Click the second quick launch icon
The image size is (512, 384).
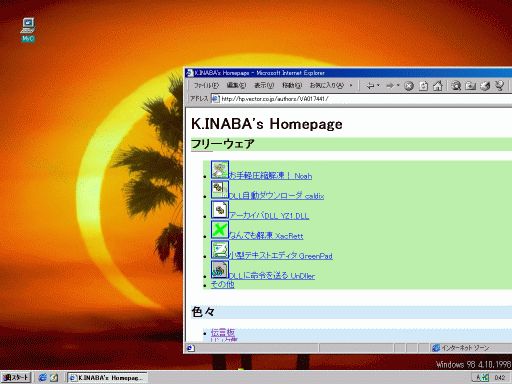54,377
